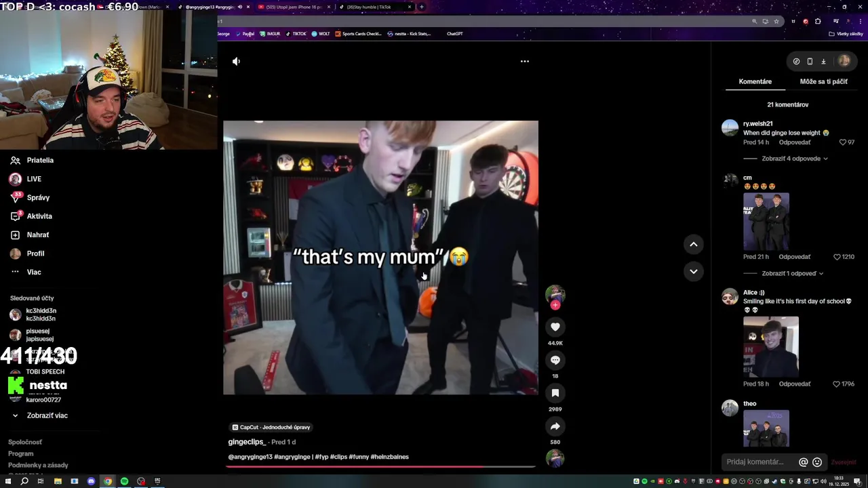Click the Zverejniť post button

click(x=843, y=462)
